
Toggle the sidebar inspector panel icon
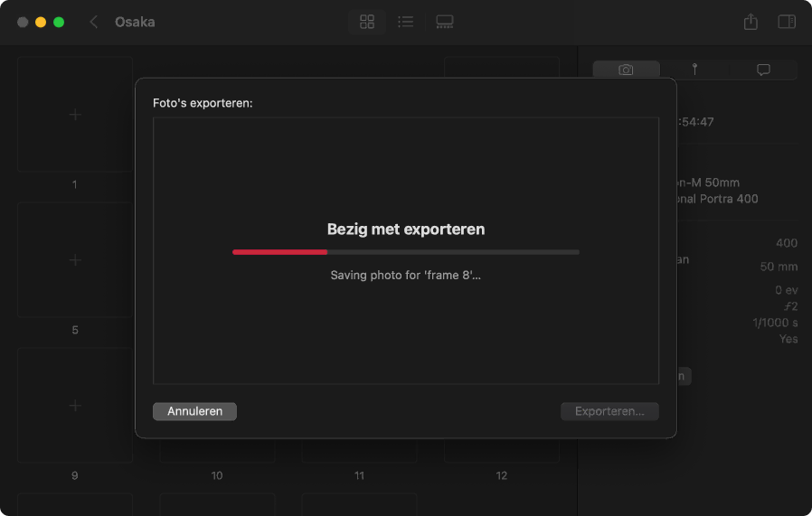[x=787, y=22]
